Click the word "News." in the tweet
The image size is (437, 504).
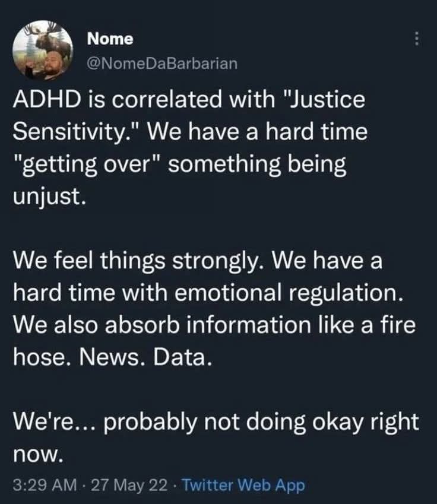113,357
